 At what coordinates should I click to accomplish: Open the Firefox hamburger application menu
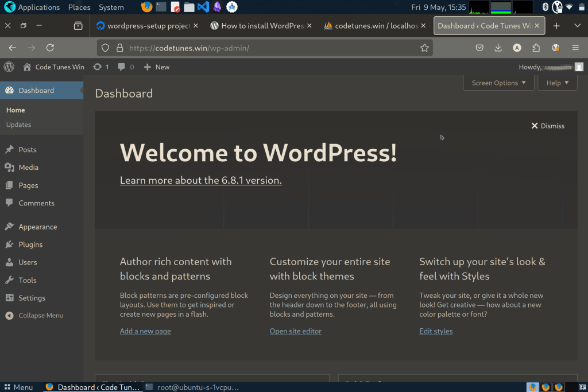click(x=575, y=48)
